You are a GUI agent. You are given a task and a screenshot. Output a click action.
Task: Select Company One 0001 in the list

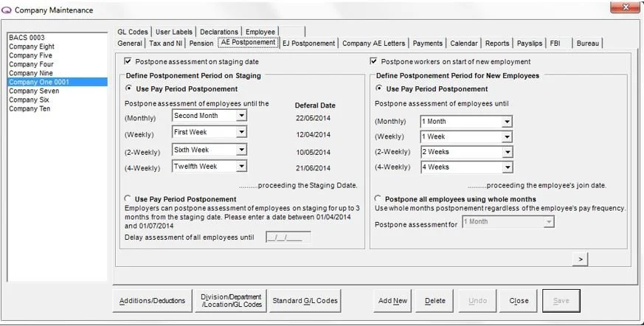point(58,82)
